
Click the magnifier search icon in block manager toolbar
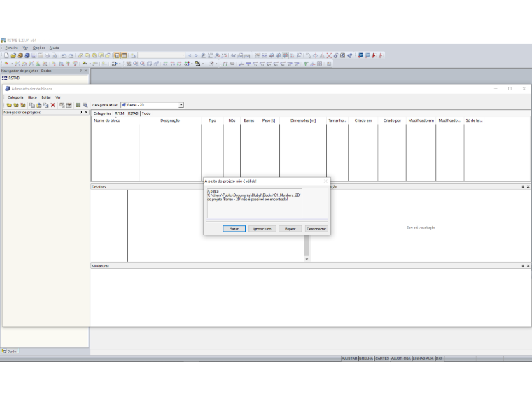coord(85,105)
